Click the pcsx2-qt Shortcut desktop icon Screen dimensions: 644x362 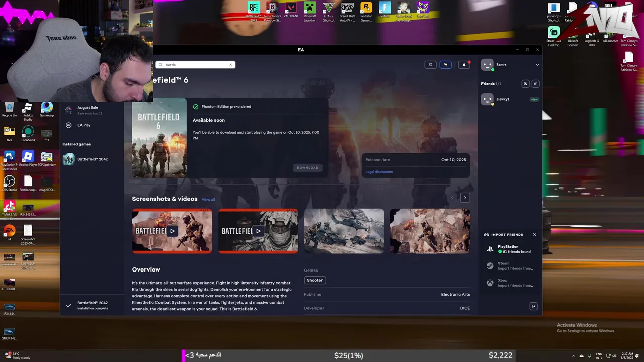click(554, 12)
